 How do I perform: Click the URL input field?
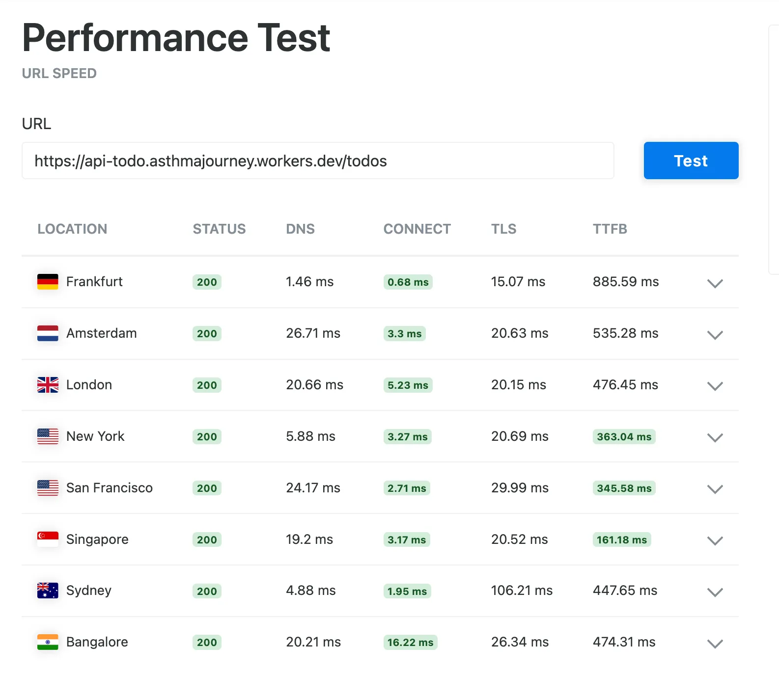[318, 161]
